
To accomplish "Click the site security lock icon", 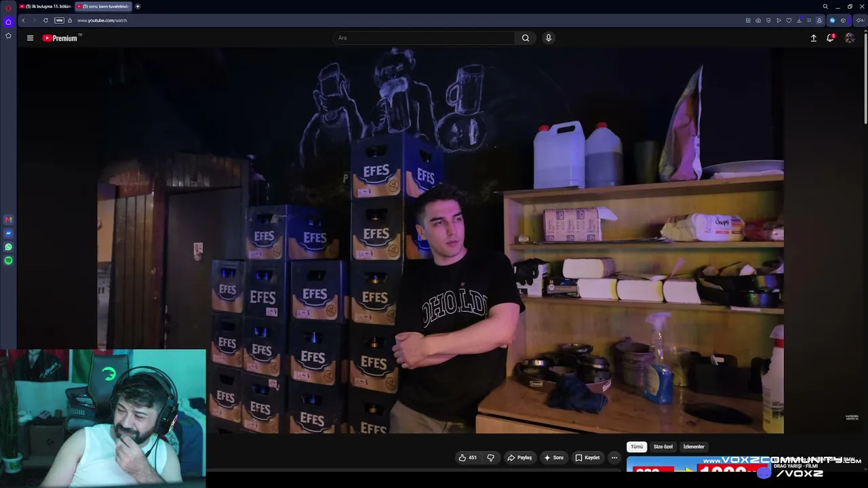I will [x=70, y=20].
